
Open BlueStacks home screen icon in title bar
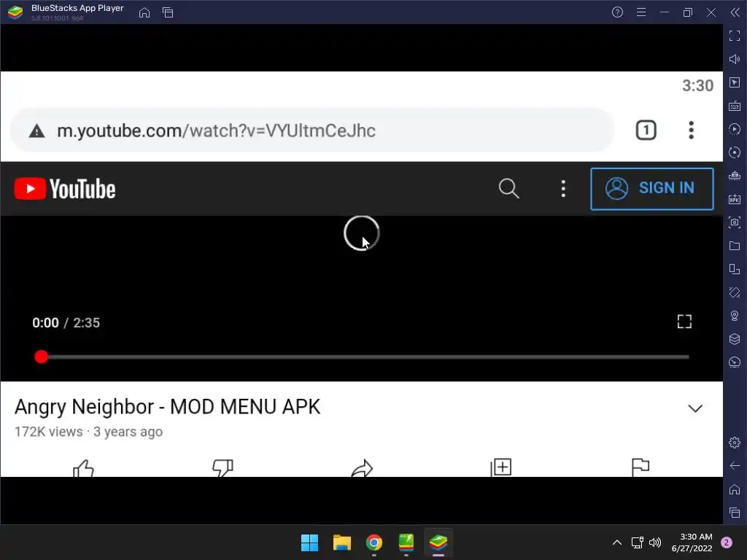[144, 12]
